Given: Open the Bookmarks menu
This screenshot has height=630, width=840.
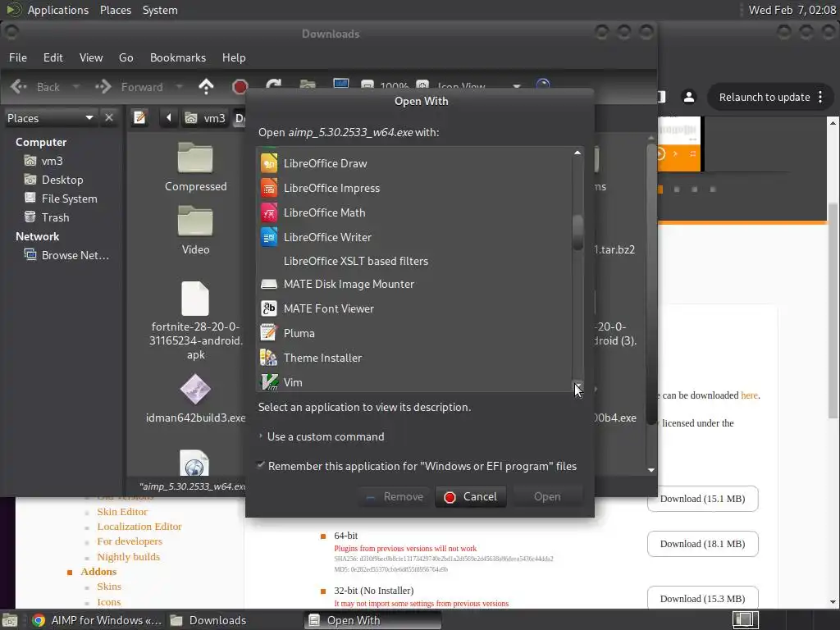Looking at the screenshot, I should [178, 57].
